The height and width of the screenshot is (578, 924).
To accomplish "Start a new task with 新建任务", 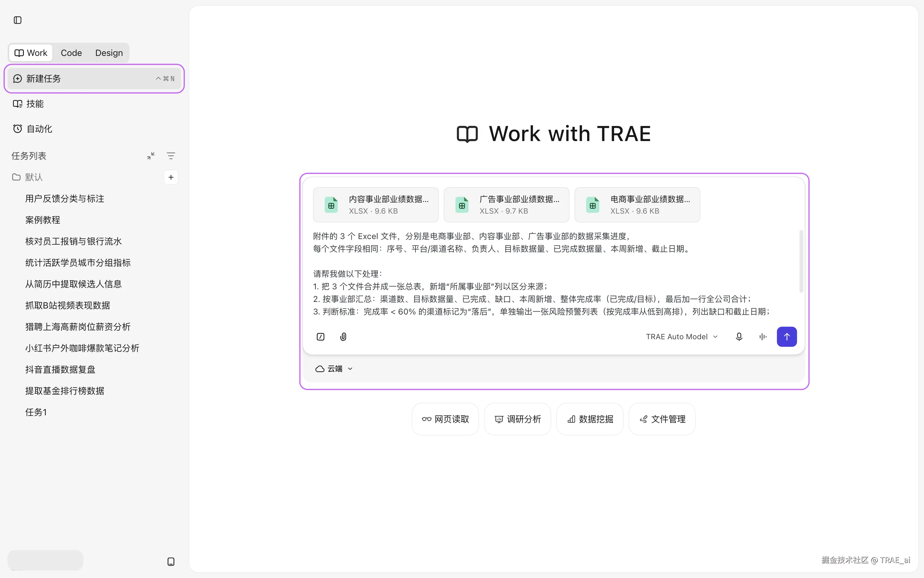I will click(x=94, y=78).
